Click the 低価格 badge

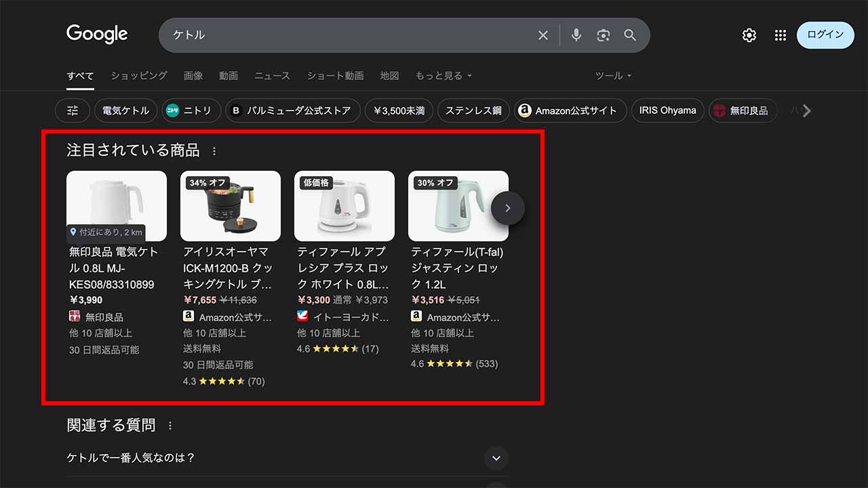[316, 183]
